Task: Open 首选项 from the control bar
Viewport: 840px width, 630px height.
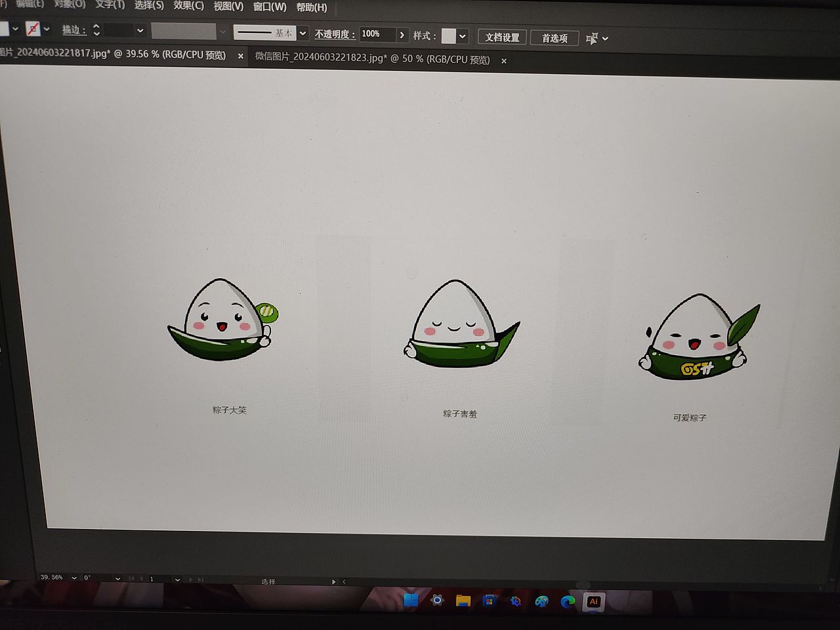Action: coord(555,37)
